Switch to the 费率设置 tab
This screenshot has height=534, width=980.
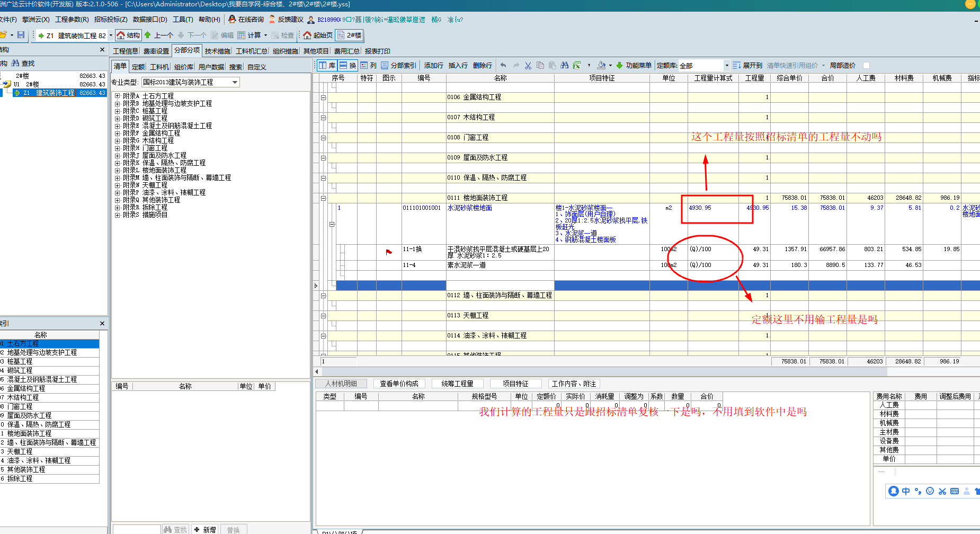[156, 51]
